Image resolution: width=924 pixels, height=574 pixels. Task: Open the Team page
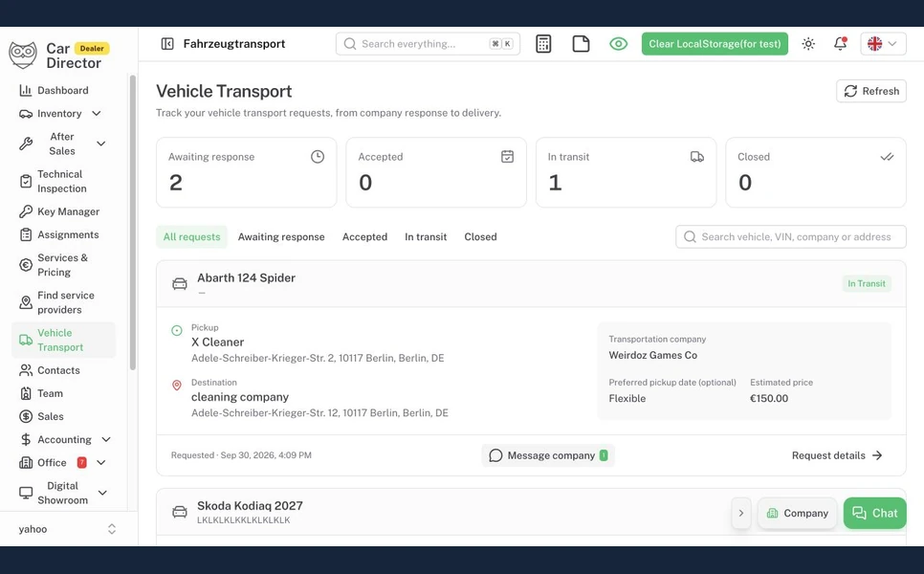(x=50, y=393)
